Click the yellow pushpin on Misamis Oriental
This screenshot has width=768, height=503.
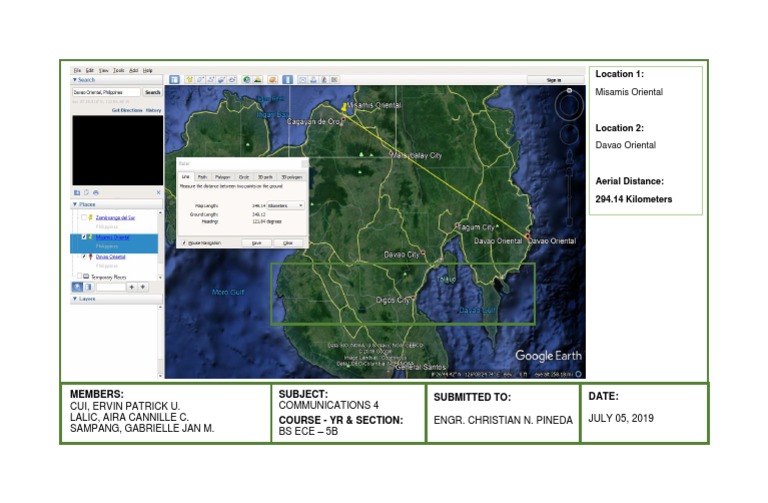click(345, 105)
